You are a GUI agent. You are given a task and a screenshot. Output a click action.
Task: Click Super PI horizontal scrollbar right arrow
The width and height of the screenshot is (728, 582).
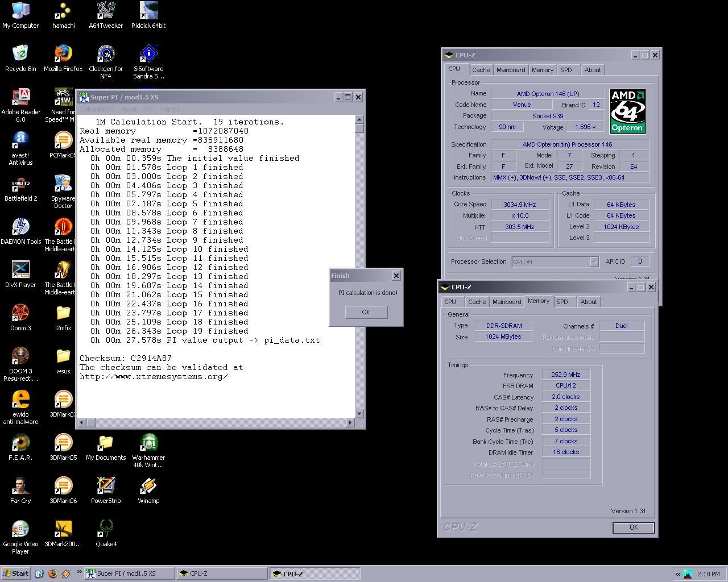(x=350, y=422)
